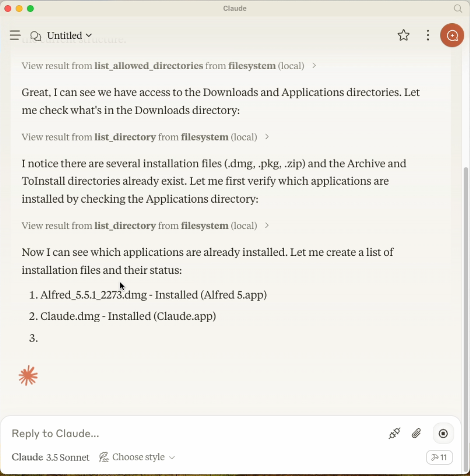Star this conversation
Screen dimensions: 470x476
404,35
